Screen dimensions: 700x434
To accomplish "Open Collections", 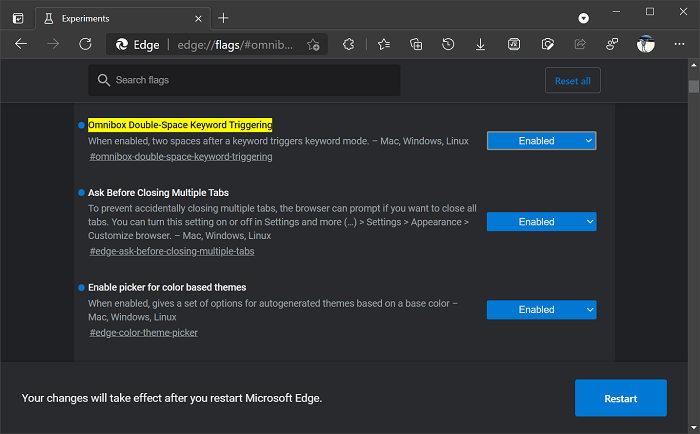I will pyautogui.click(x=416, y=44).
